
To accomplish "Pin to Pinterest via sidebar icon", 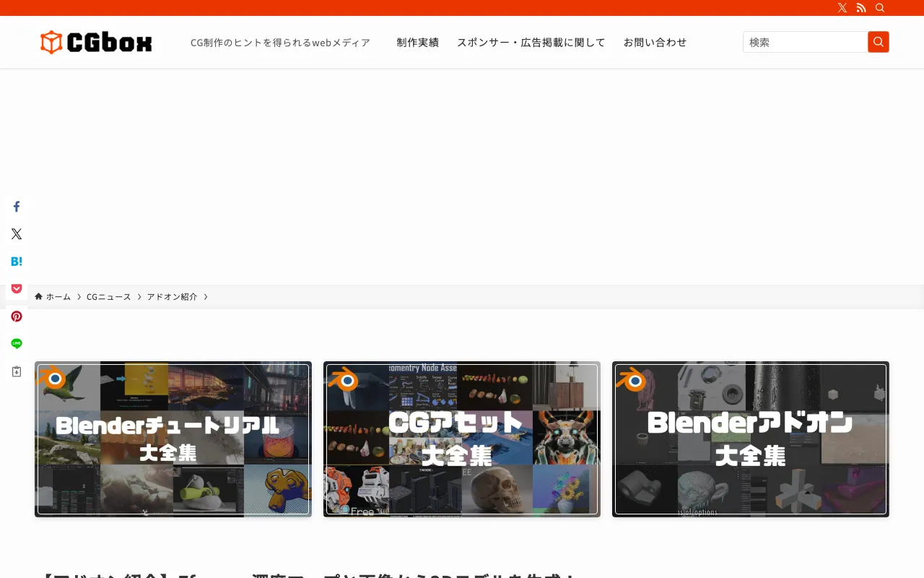I will point(17,316).
